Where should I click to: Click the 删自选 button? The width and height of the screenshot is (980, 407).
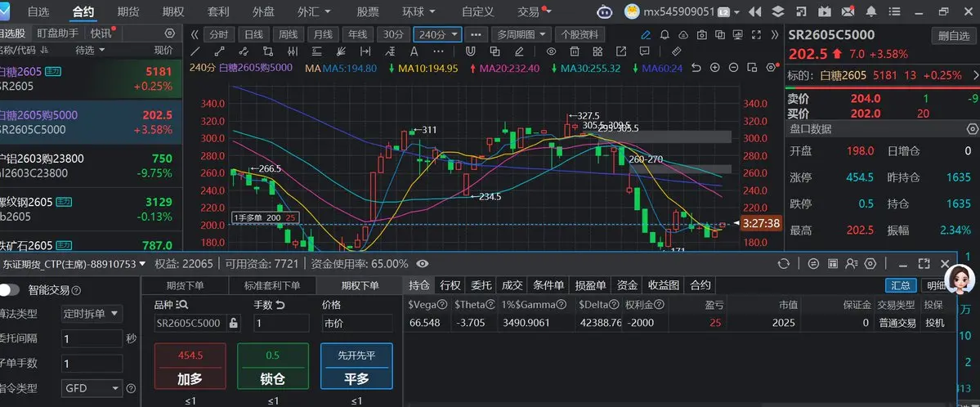954,36
